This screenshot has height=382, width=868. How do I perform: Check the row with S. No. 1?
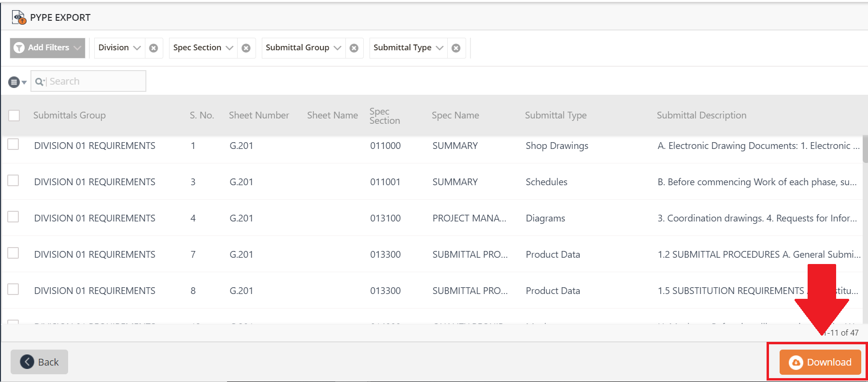click(14, 145)
